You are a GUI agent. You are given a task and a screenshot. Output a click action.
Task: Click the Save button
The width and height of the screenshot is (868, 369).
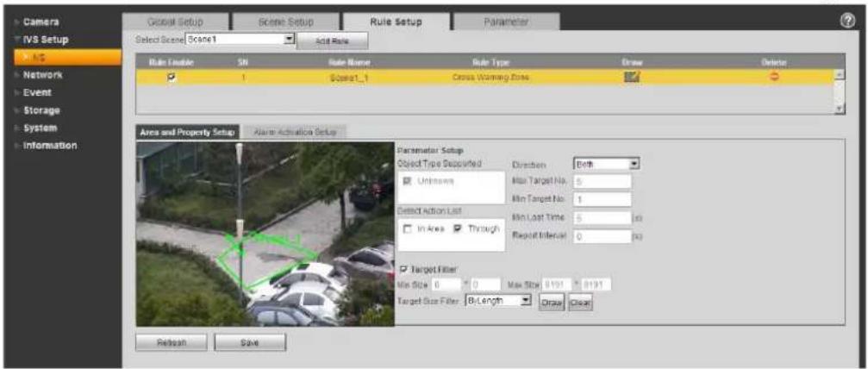point(250,342)
